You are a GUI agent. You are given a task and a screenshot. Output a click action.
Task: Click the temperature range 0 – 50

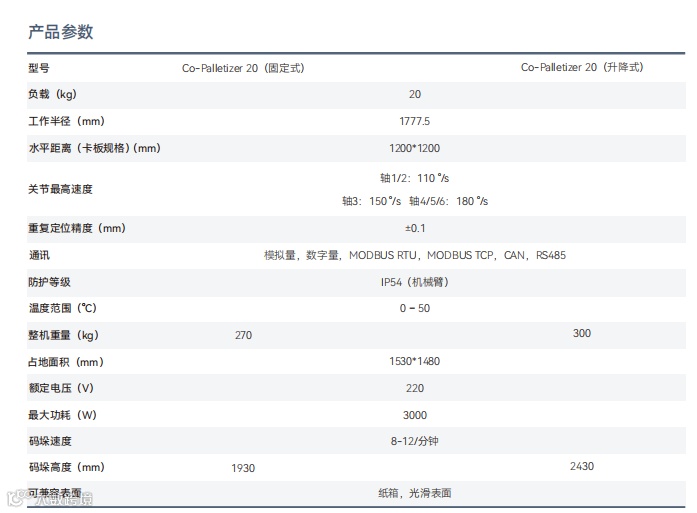click(415, 308)
